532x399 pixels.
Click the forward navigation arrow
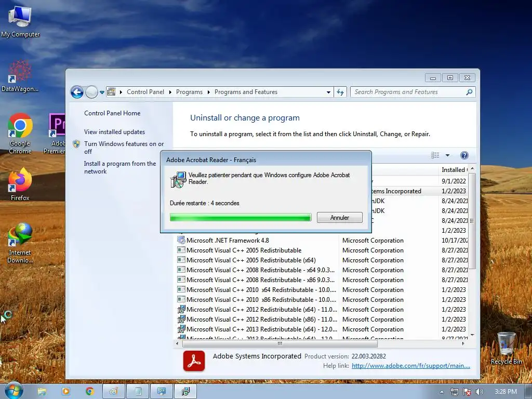click(x=91, y=92)
